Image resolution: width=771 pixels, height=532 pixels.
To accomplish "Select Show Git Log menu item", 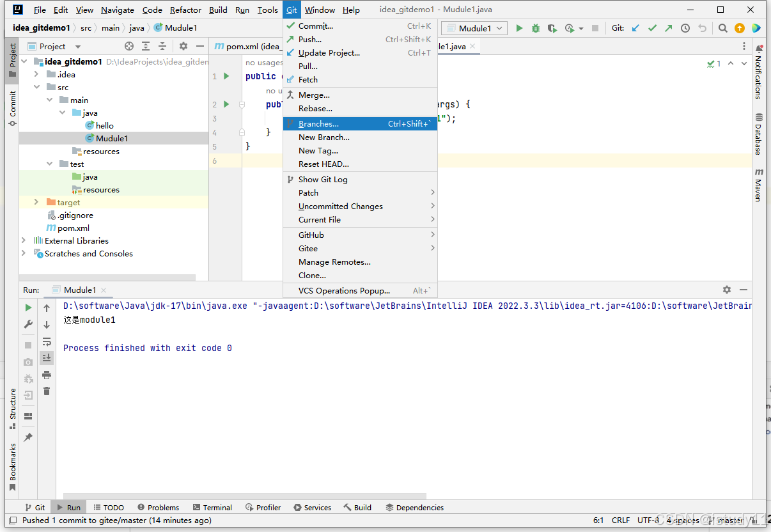I will click(x=360, y=180).
